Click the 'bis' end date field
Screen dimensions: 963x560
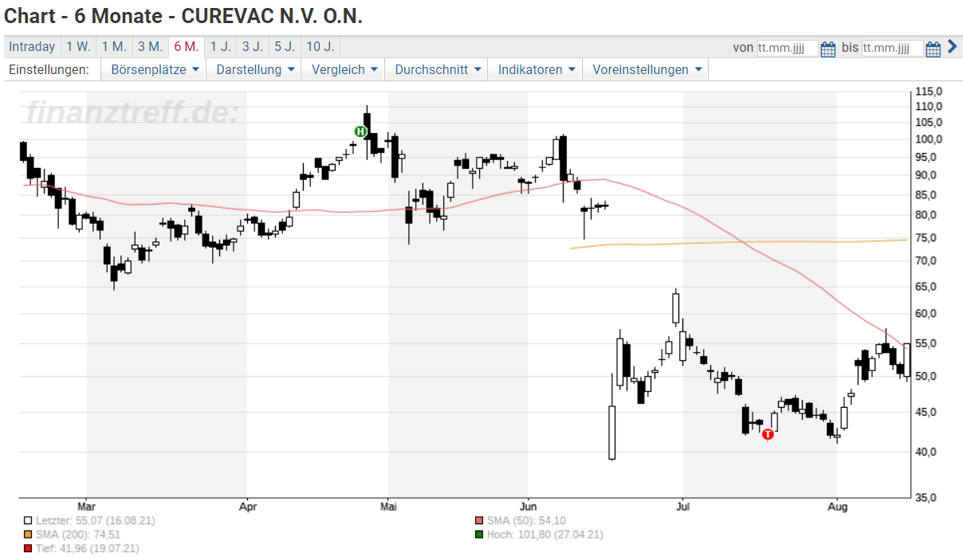point(893,48)
